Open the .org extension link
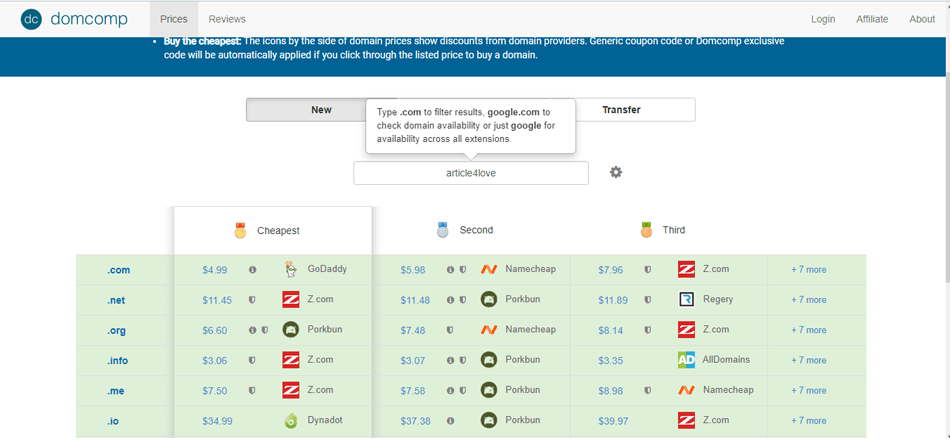Image resolution: width=950 pixels, height=440 pixels. pos(116,331)
